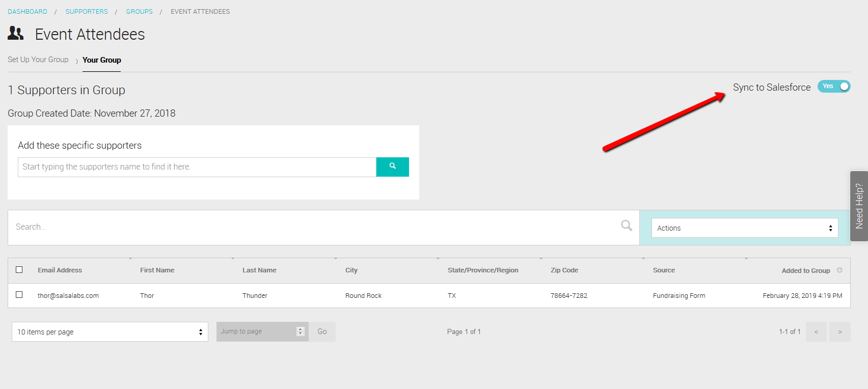Click the supporter name search field
Viewport: 868px width, 389px height.
(197, 167)
